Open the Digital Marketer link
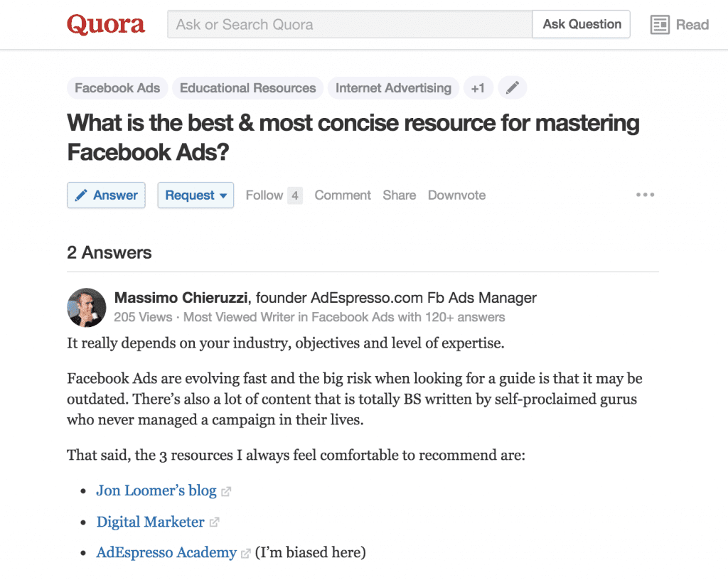Image resolution: width=728 pixels, height=580 pixels. [151, 522]
